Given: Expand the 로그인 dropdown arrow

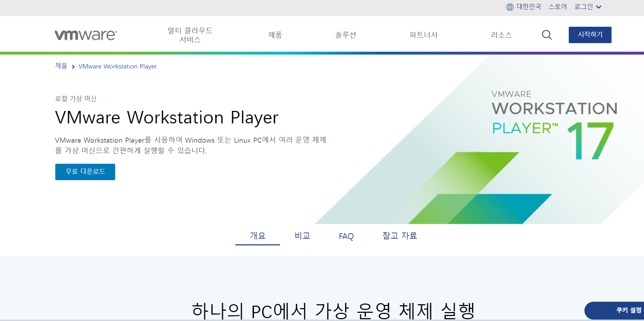Looking at the screenshot, I should point(599,7).
